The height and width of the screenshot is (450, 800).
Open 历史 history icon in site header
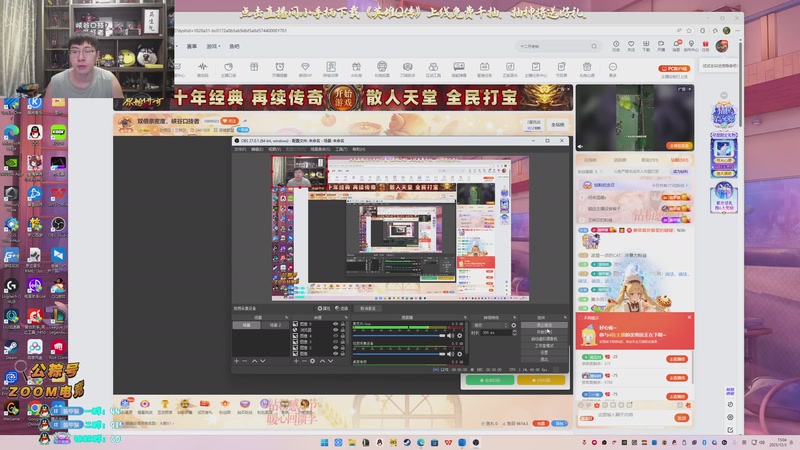tap(616, 46)
